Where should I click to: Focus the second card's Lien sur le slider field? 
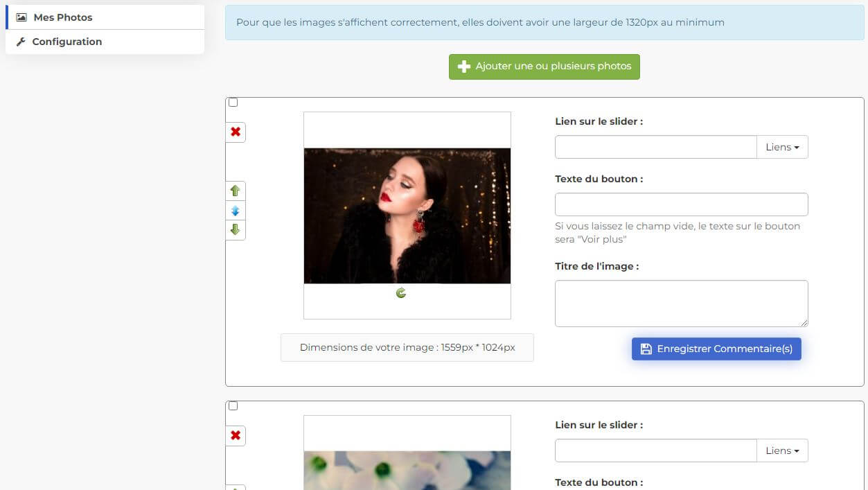(655, 450)
